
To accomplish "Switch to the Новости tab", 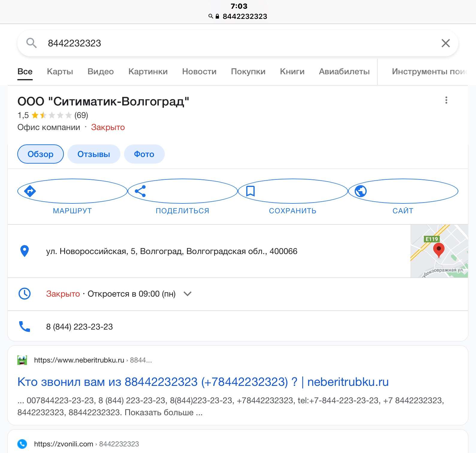I will [199, 72].
